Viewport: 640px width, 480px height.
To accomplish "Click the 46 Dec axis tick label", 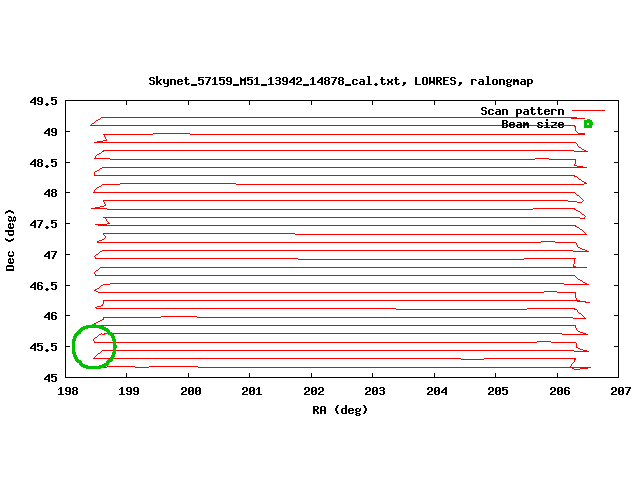I will [50, 316].
